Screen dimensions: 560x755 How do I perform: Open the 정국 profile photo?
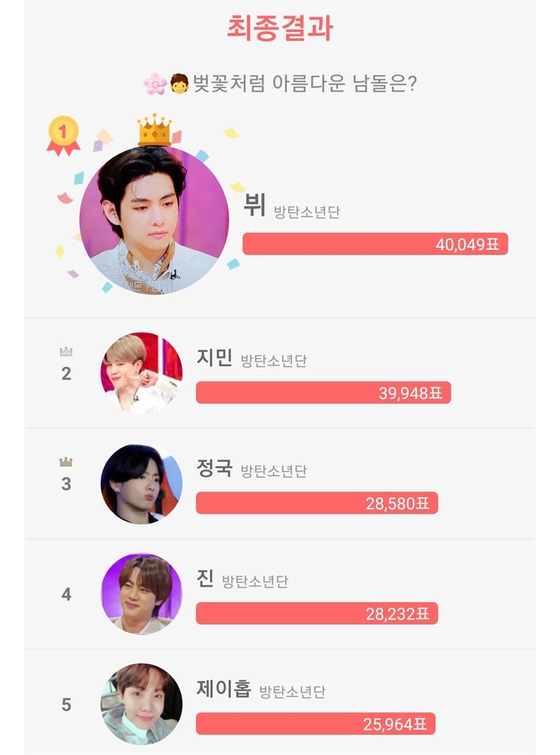pyautogui.click(x=141, y=484)
